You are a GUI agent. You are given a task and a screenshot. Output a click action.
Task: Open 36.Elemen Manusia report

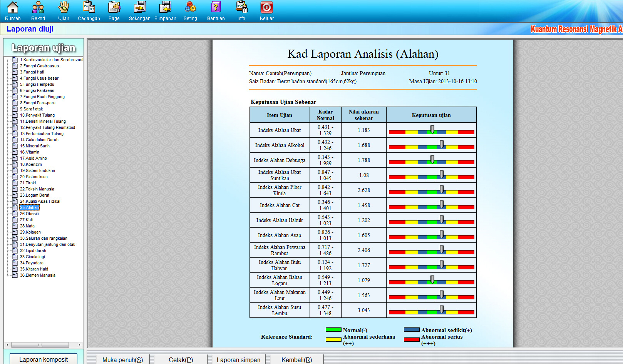point(38,275)
